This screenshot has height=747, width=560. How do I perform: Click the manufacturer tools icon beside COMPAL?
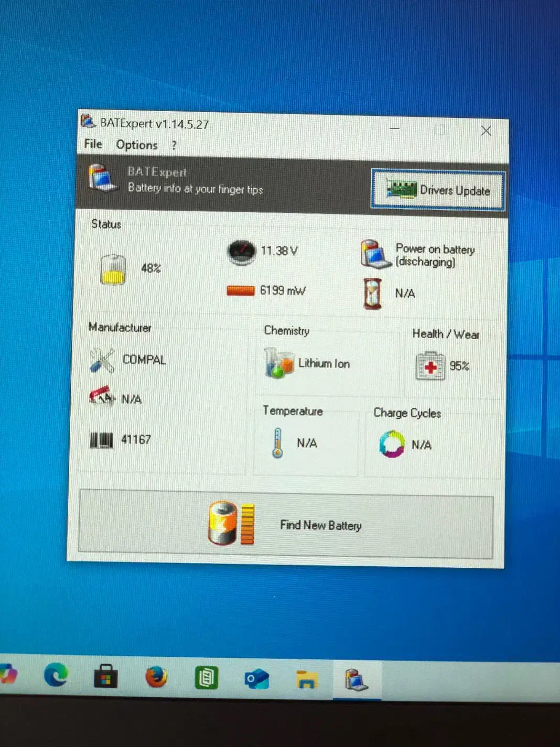coord(102,360)
